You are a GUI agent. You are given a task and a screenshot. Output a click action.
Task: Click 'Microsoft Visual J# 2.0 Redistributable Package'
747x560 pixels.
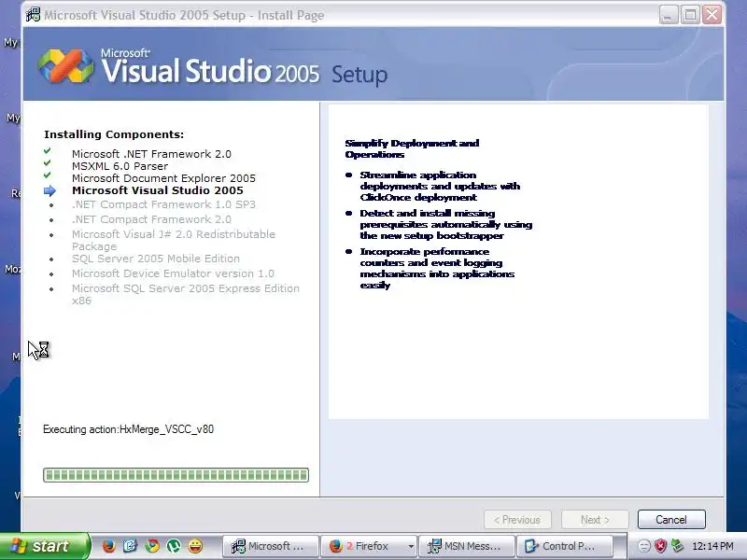pos(174,240)
